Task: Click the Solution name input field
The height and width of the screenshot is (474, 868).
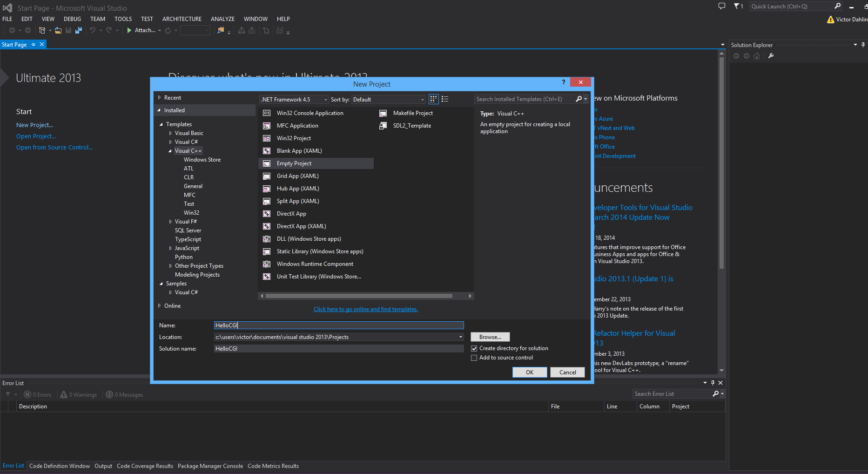Action: click(339, 349)
